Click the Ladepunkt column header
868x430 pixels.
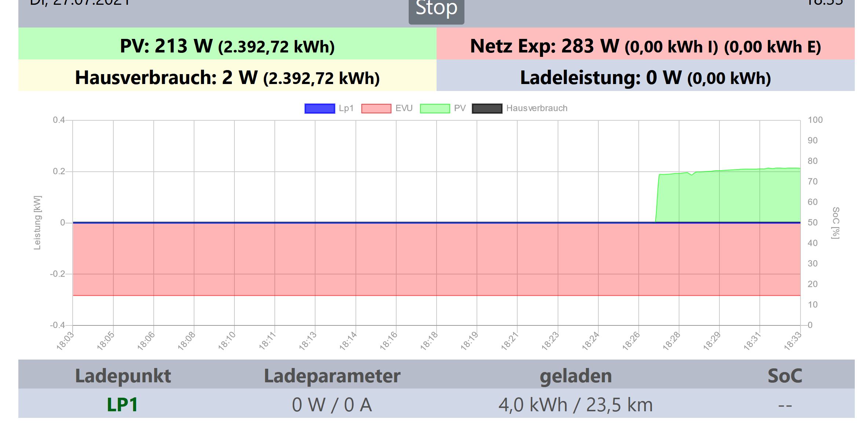tap(123, 376)
